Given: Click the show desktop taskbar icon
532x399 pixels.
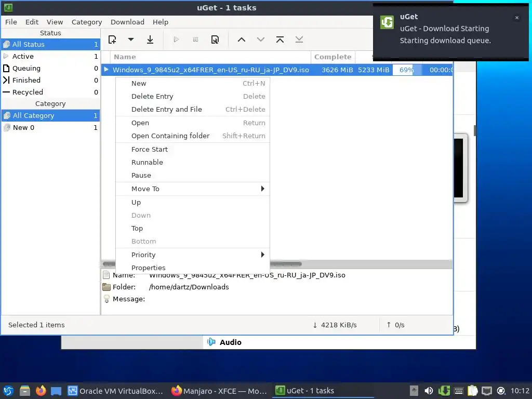Looking at the screenshot, I should pos(56,391).
